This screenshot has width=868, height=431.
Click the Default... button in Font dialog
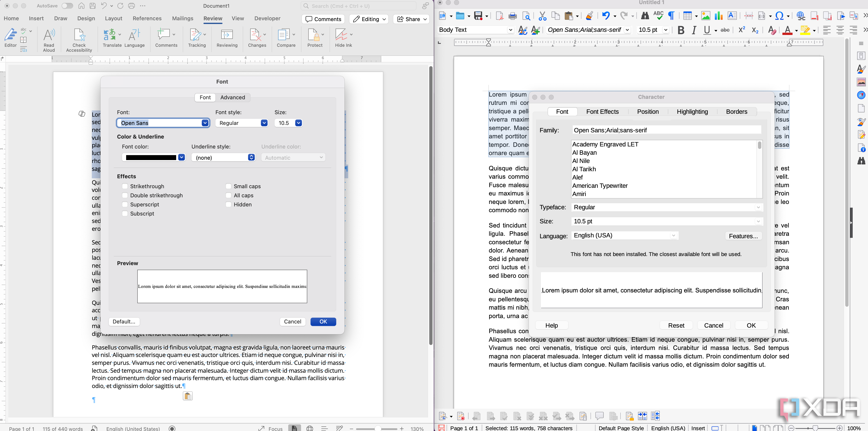click(124, 321)
